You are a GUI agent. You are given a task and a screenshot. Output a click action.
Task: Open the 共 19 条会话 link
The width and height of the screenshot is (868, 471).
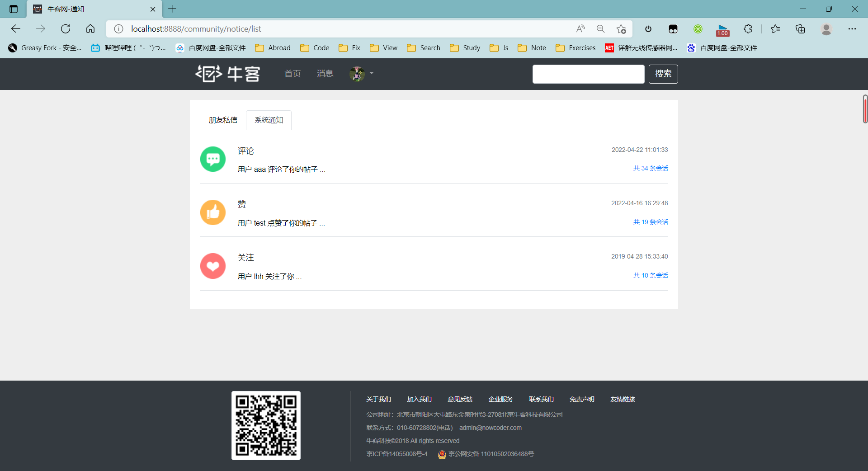tap(650, 222)
